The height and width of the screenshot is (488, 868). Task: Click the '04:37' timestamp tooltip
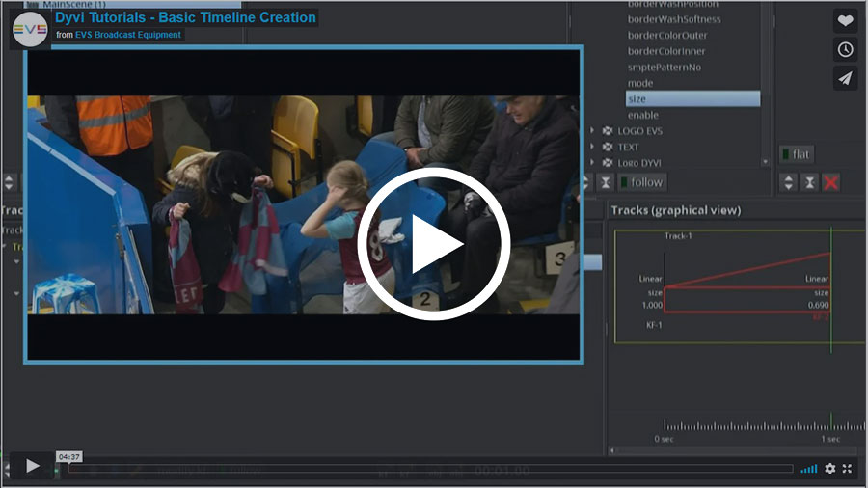pyautogui.click(x=69, y=457)
